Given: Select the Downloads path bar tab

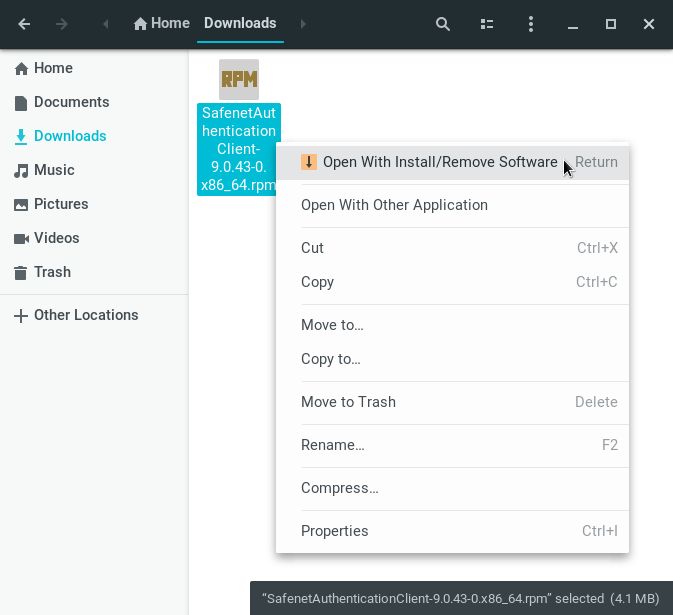Looking at the screenshot, I should tap(240, 23).
